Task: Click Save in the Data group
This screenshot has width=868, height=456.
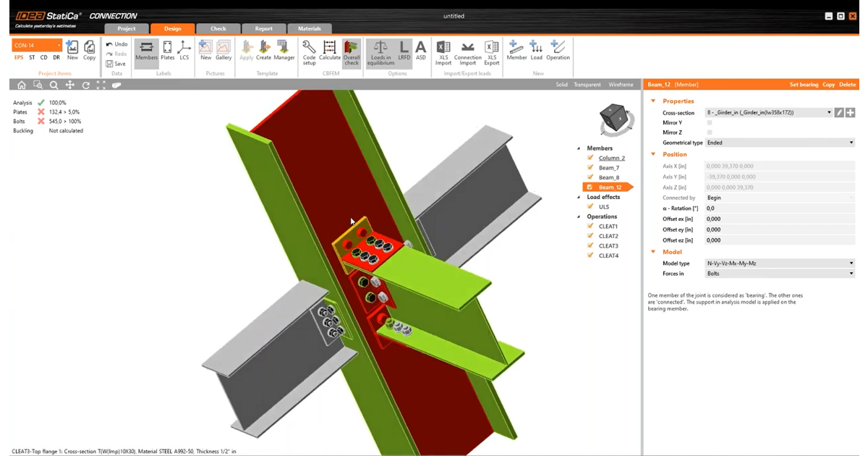Action: pos(116,64)
